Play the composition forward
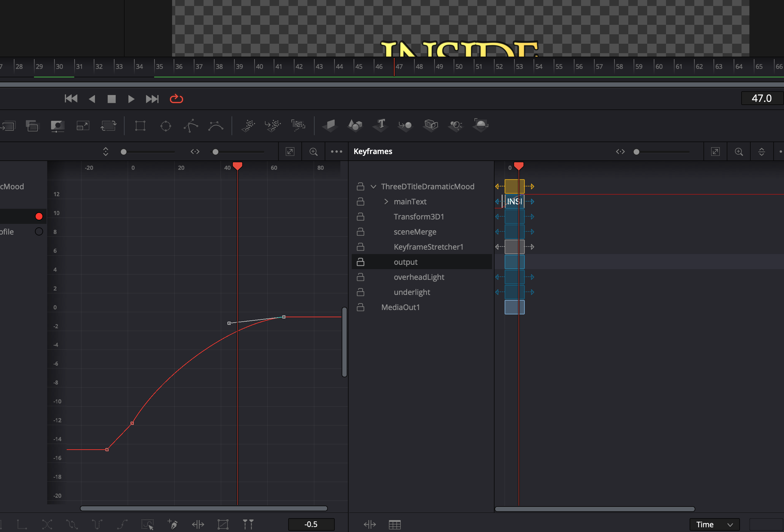784x532 pixels. (131, 99)
